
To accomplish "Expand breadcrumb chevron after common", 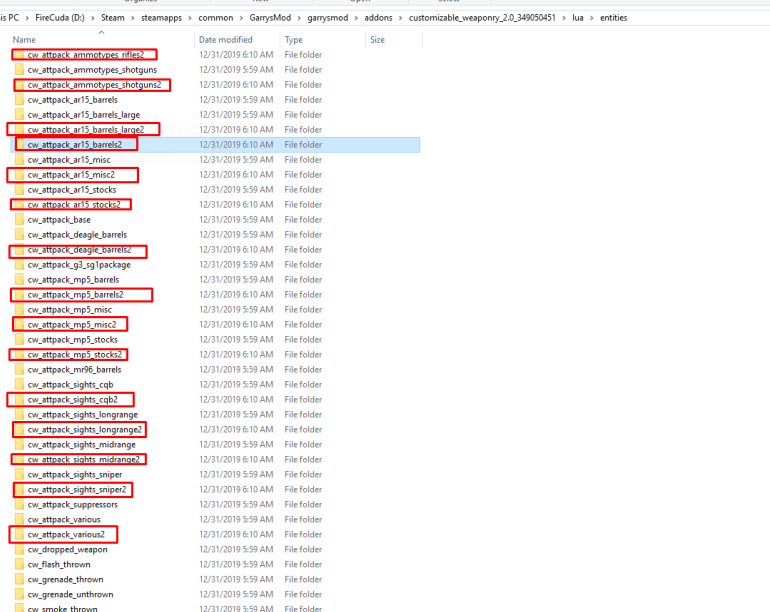I will coord(241,18).
